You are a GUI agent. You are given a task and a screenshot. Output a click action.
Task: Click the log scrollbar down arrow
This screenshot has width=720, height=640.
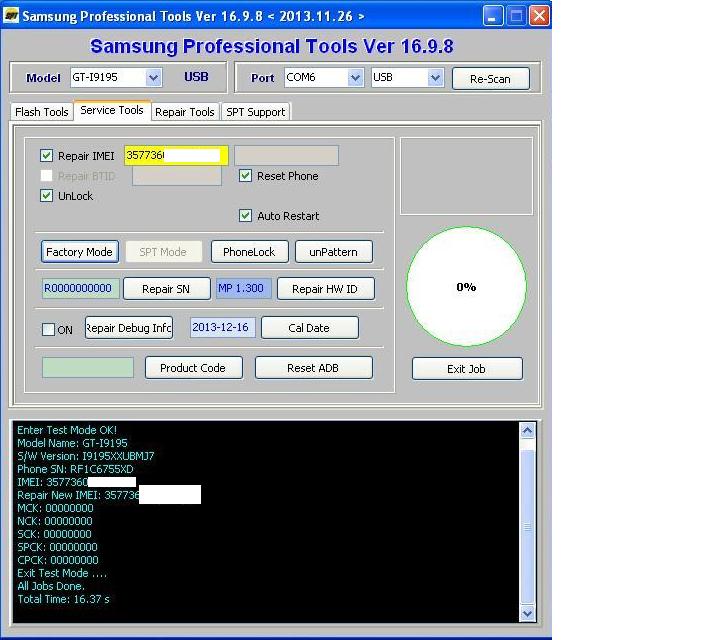[527, 613]
